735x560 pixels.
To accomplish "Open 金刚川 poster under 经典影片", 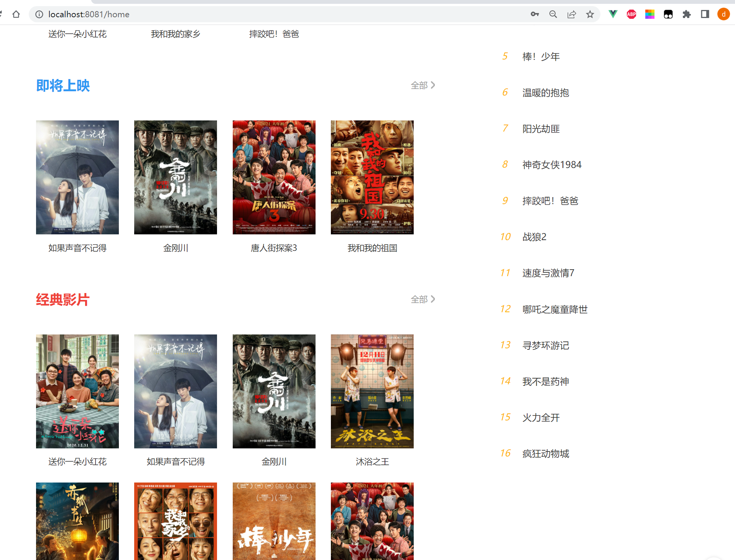I will click(274, 391).
